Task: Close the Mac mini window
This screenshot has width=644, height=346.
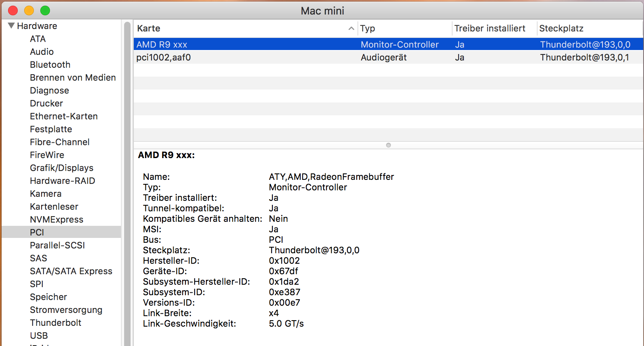Action: coord(13,10)
